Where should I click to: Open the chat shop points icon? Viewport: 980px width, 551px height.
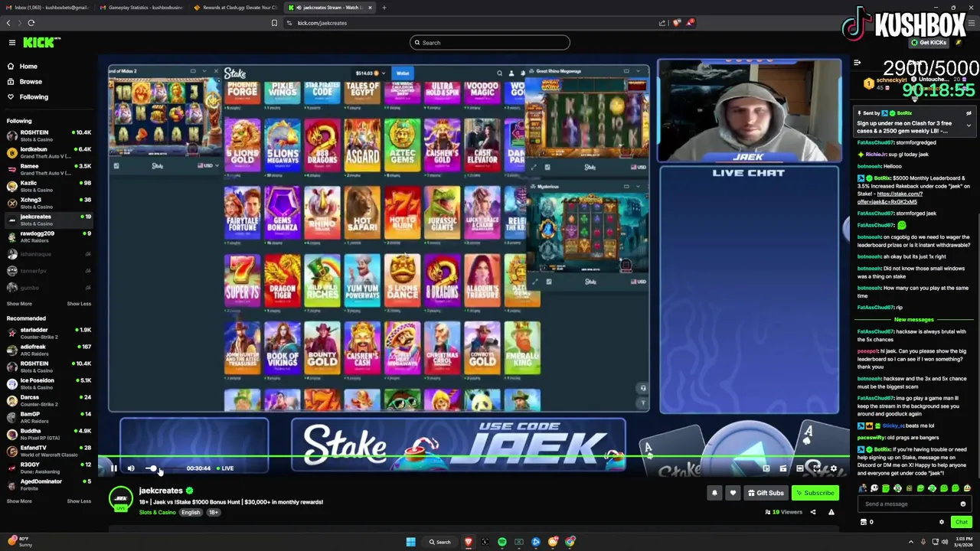tap(864, 522)
